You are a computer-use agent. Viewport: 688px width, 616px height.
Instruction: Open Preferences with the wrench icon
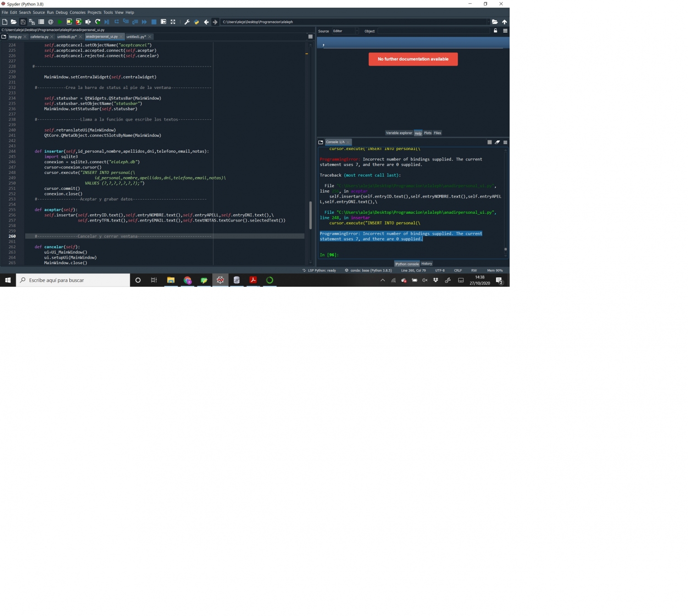tap(187, 22)
